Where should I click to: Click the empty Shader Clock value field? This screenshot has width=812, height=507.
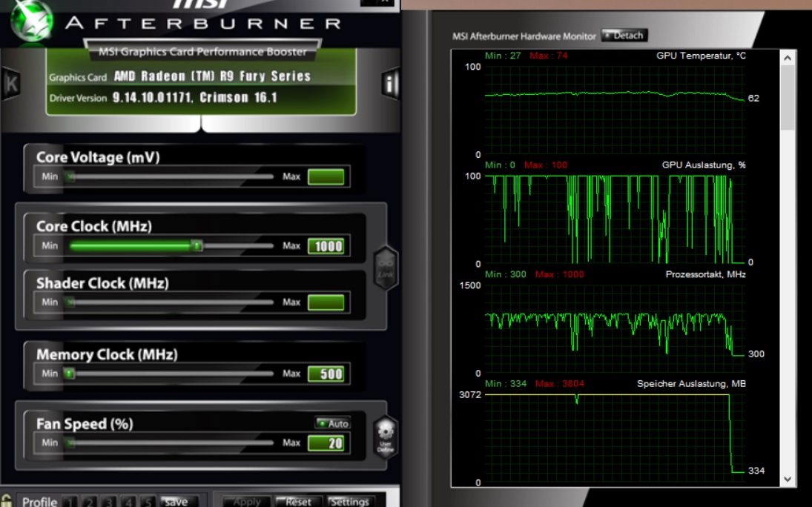click(x=326, y=302)
